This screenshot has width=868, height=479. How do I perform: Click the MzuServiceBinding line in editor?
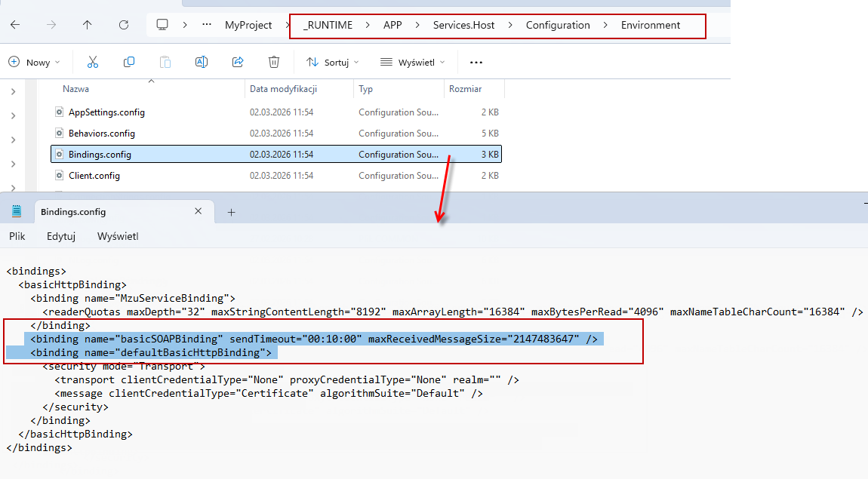133,298
